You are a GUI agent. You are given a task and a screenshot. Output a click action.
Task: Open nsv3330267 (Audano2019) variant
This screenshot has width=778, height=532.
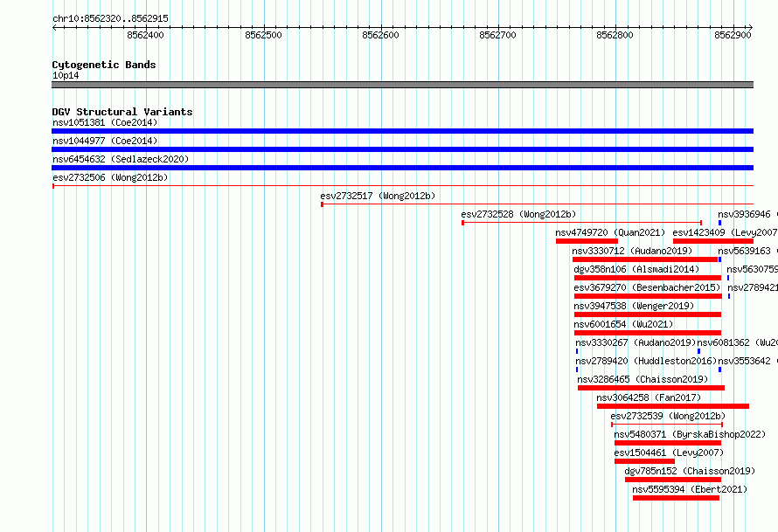click(x=636, y=342)
